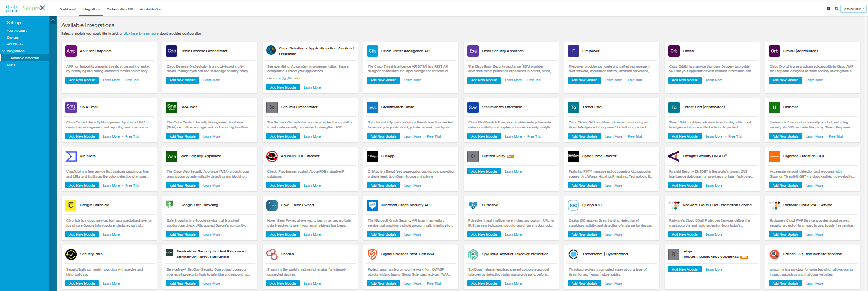Image resolution: width=868 pixels, height=291 pixels.
Task: Open Free Trial link for Stealthwatch Cloud
Action: 434,137
